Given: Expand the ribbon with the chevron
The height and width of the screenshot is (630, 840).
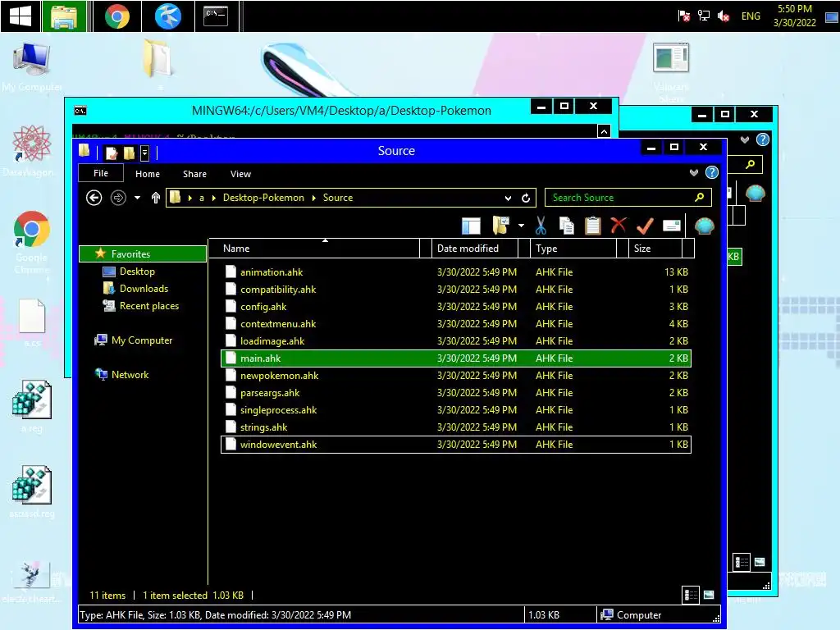Looking at the screenshot, I should click(x=694, y=172).
